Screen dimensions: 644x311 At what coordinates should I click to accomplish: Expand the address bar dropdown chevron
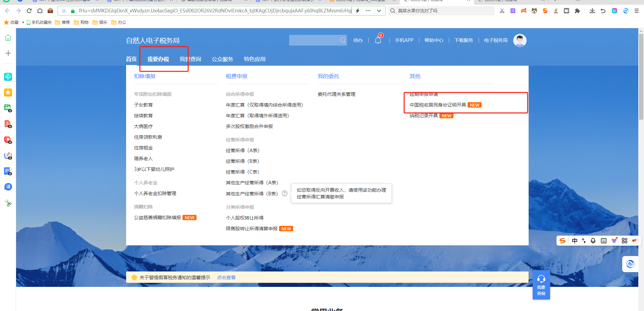coord(379,11)
